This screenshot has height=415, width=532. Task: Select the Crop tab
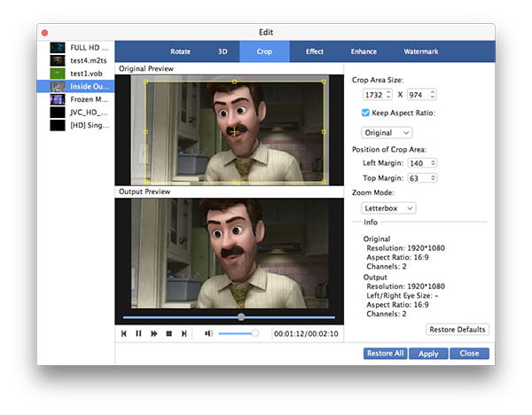(264, 51)
